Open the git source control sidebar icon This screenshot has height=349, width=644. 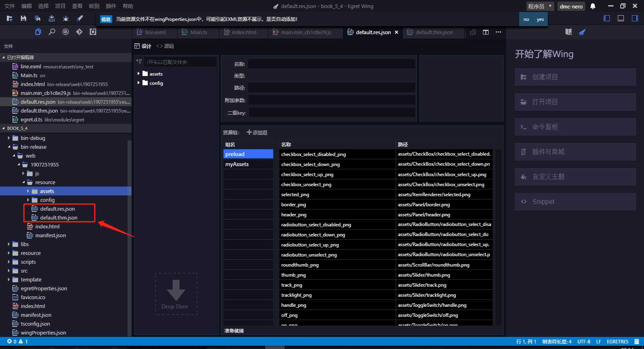click(79, 32)
